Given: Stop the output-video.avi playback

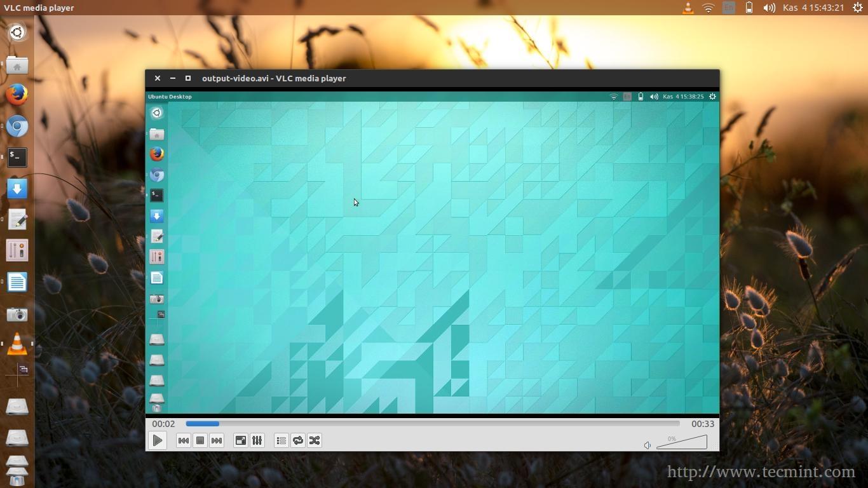Looking at the screenshot, I should click(x=200, y=440).
